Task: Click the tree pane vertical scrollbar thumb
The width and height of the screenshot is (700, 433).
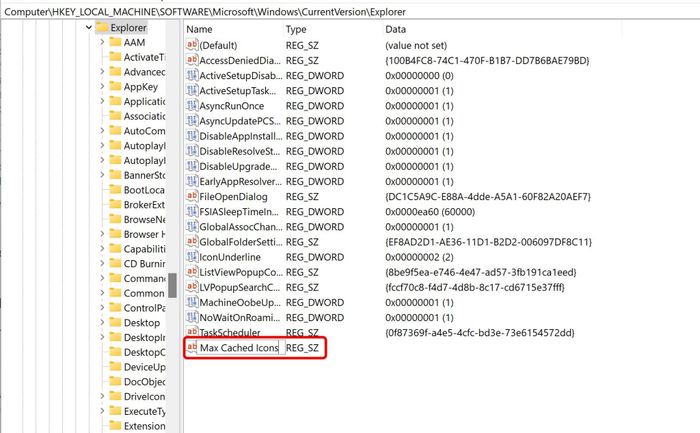Action: [x=172, y=285]
